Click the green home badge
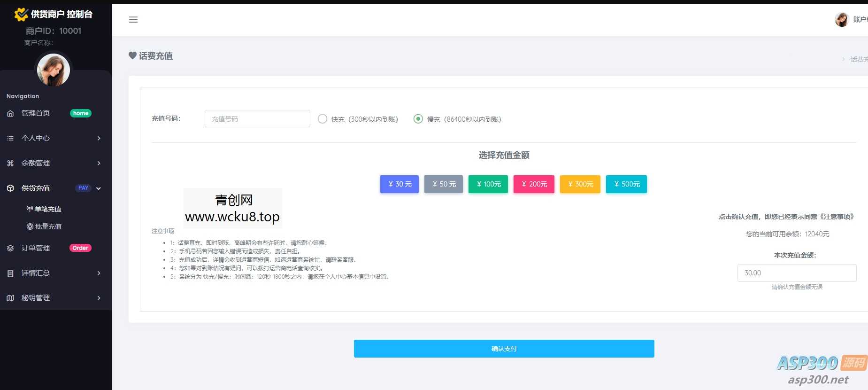 coord(81,113)
